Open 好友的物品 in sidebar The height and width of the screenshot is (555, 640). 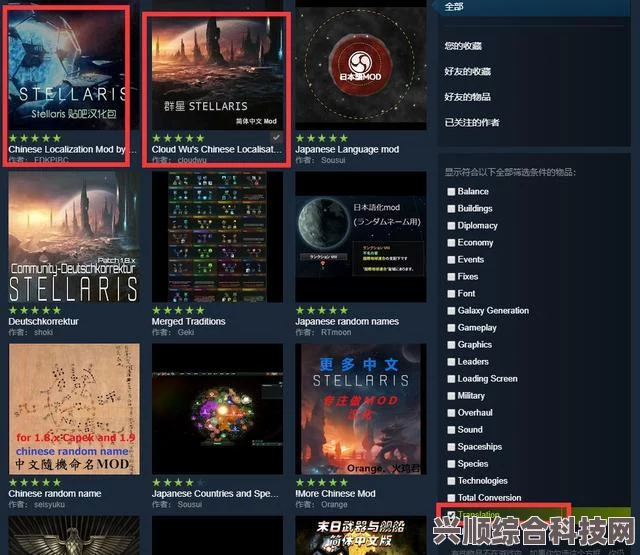coord(467,97)
